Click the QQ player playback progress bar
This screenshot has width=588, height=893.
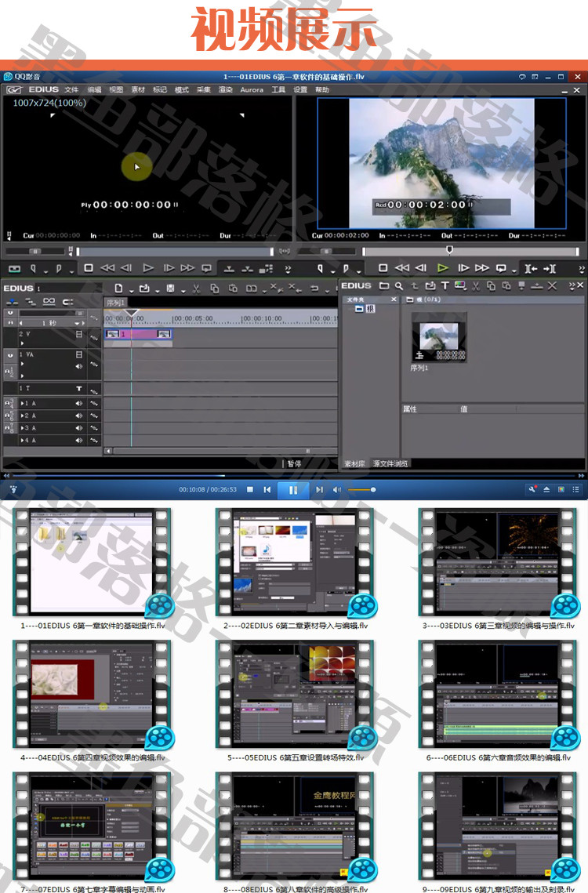pos(293,475)
